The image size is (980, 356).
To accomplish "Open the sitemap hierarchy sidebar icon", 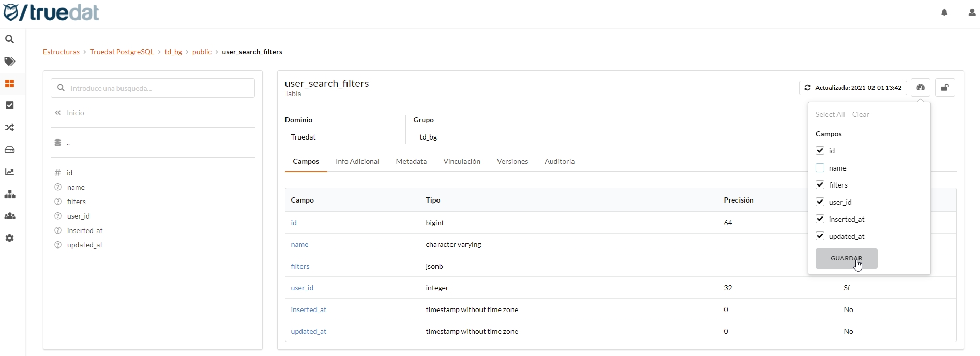I will click(x=9, y=194).
